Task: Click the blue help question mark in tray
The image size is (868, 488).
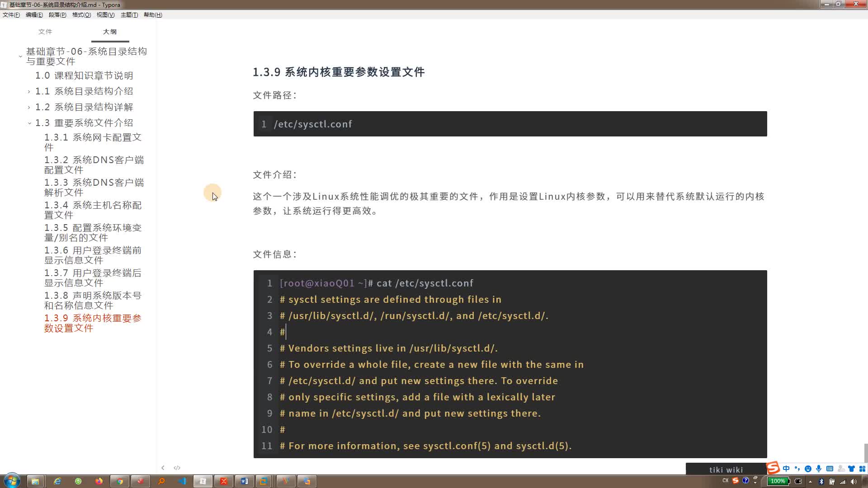Action: pyautogui.click(x=745, y=480)
